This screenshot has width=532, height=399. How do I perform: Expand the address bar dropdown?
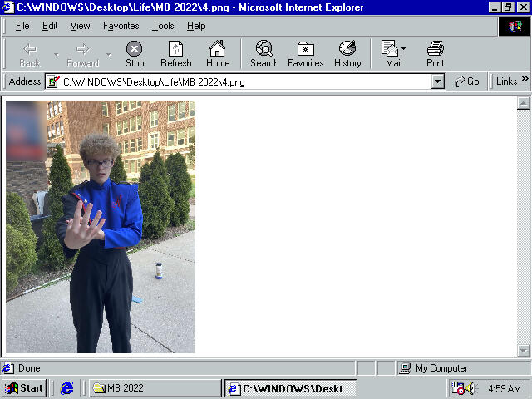click(438, 81)
